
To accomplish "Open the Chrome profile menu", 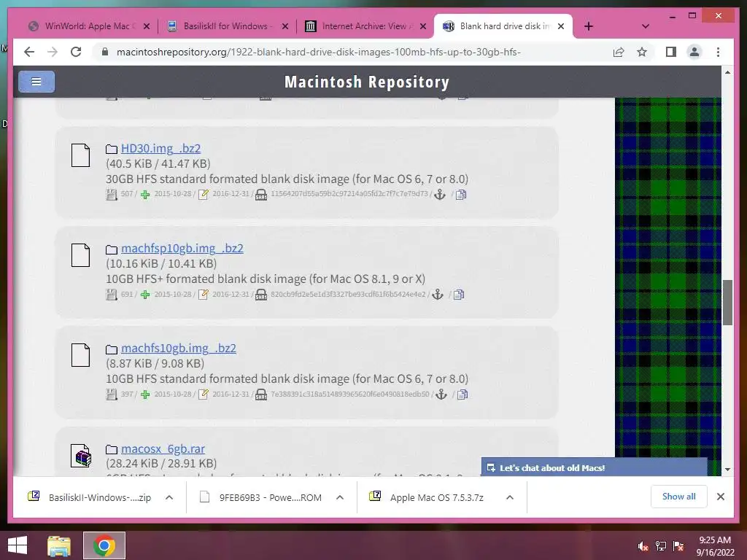I will pyautogui.click(x=694, y=52).
